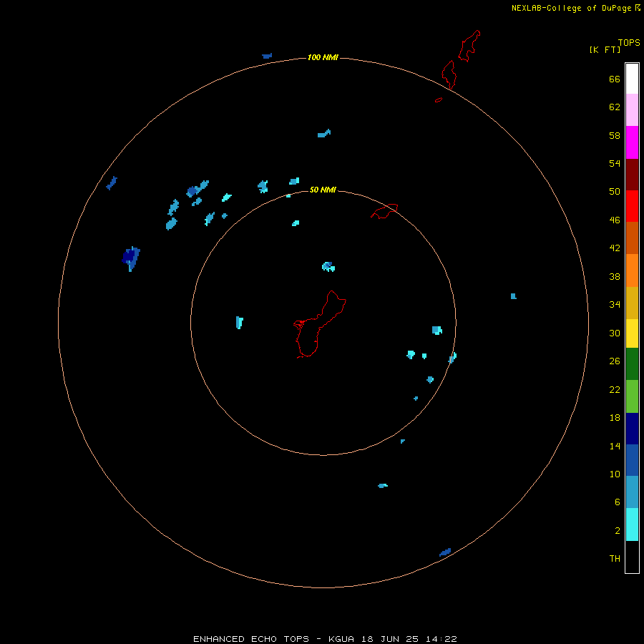Viewport: 644px width, 644px height.
Task: Click the blue echo left of 100 NMI label
Action: (x=267, y=55)
